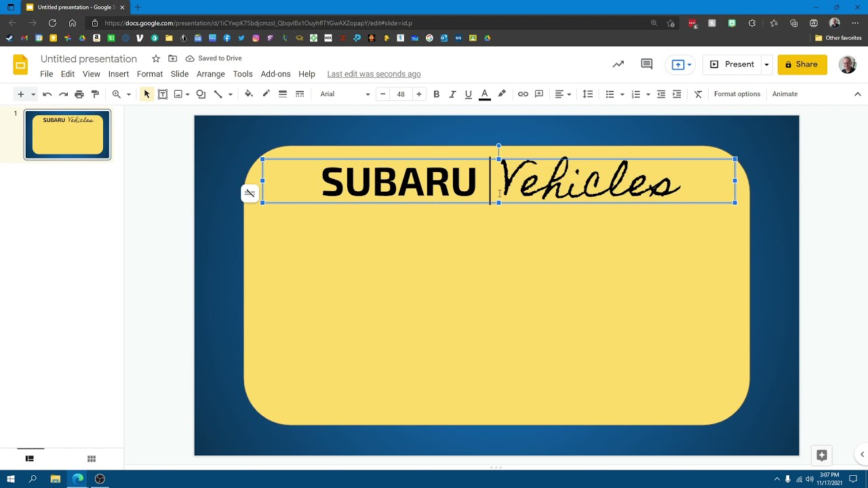The image size is (868, 488).
Task: Open bulleted list style dropdown arrow
Action: click(622, 94)
